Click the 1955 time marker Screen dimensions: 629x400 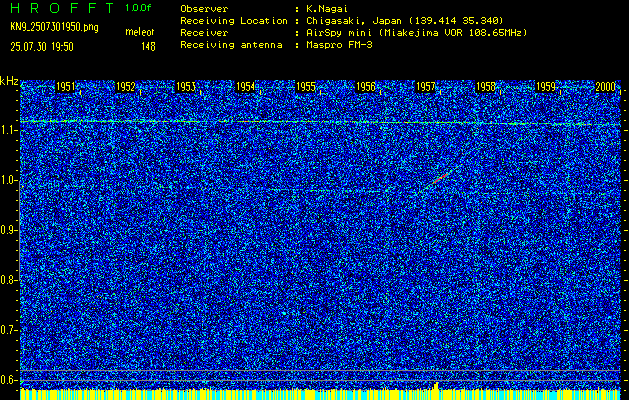(x=305, y=87)
